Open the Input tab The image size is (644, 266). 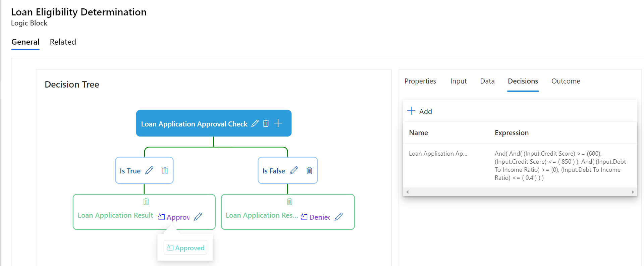click(x=458, y=81)
